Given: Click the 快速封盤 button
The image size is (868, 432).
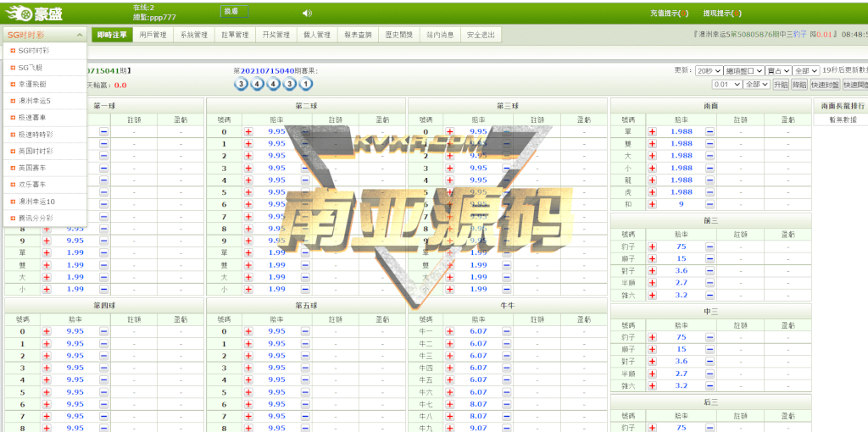Looking at the screenshot, I should coord(824,85).
